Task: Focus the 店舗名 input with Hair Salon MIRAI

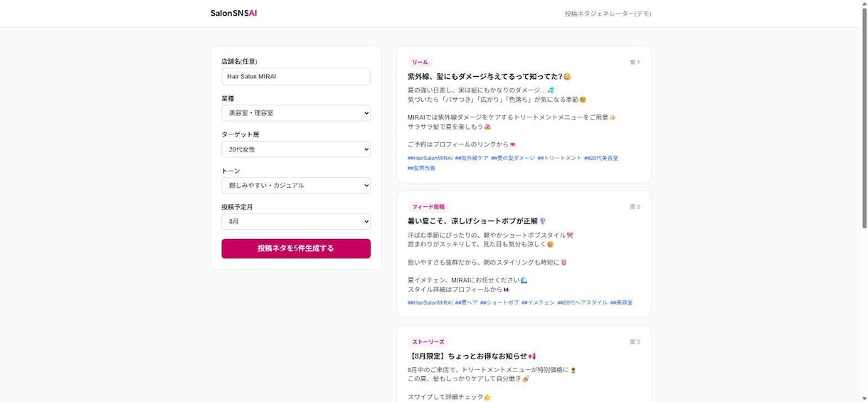Action: point(296,76)
